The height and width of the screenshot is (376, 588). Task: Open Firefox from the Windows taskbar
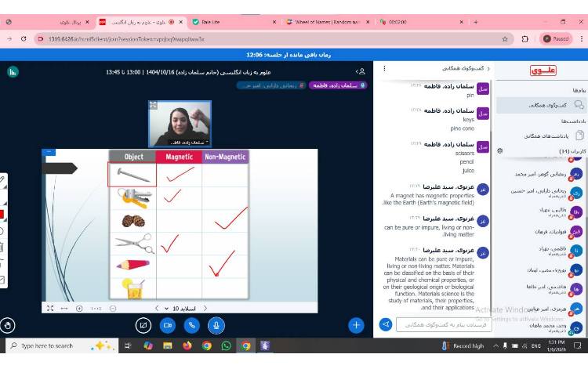(x=187, y=345)
